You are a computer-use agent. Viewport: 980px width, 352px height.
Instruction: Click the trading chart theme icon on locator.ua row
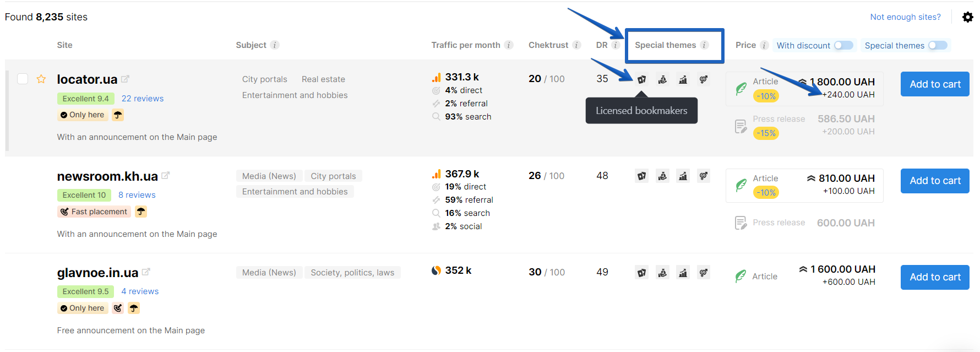(x=683, y=79)
